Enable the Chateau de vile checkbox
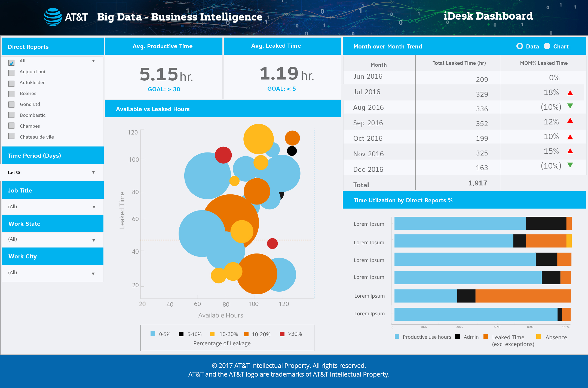Screen dimensions: 588x388 11,136
